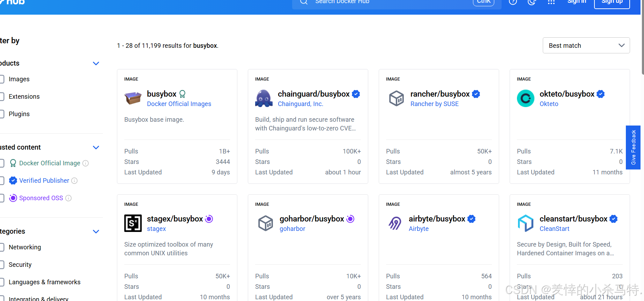Click verified badge next to chainguard/busybox
The image size is (644, 301).
pyautogui.click(x=356, y=94)
